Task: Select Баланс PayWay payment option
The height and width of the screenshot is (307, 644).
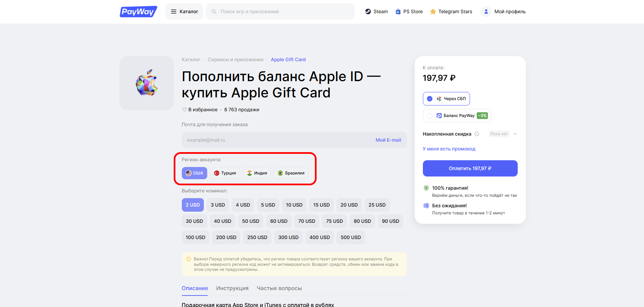Action: [x=457, y=116]
